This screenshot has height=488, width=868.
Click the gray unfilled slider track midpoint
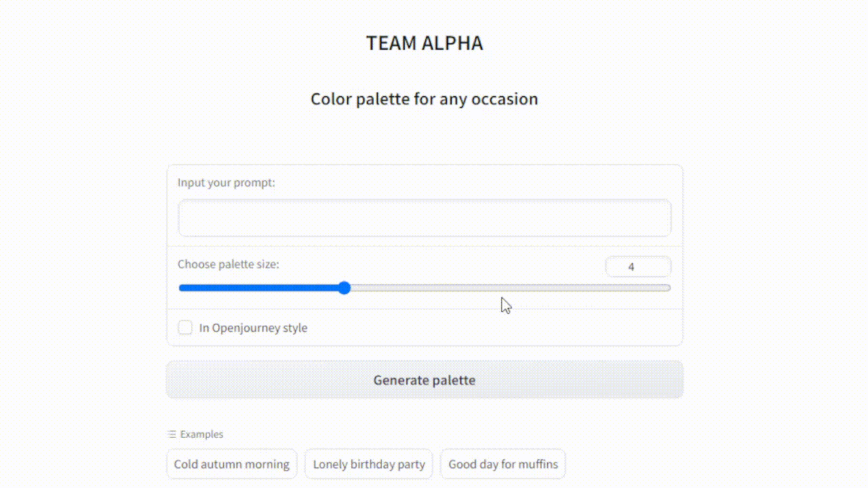click(x=509, y=288)
